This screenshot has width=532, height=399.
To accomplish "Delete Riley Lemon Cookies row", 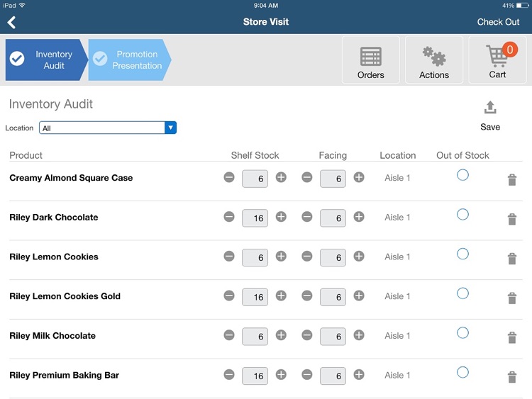I will 512,259.
